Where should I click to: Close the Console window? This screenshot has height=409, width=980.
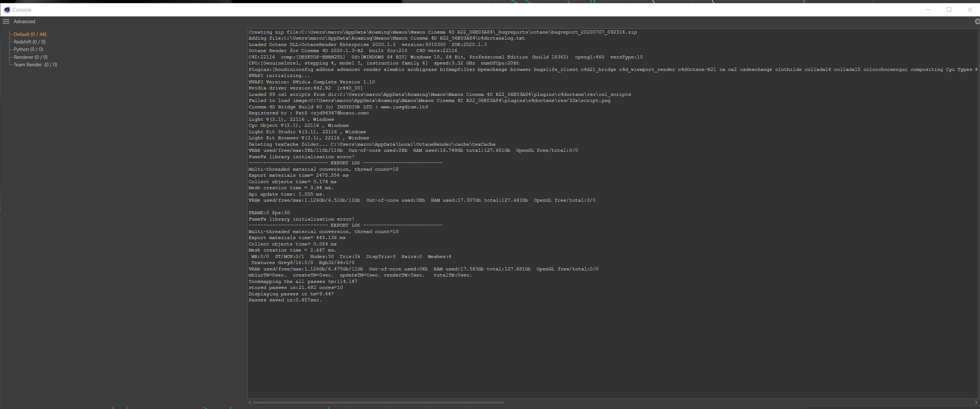970,10
